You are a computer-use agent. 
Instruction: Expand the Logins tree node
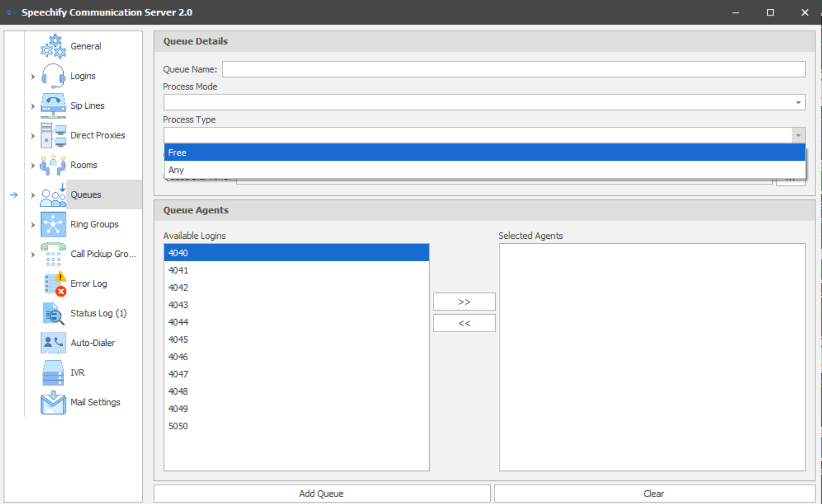(x=33, y=76)
